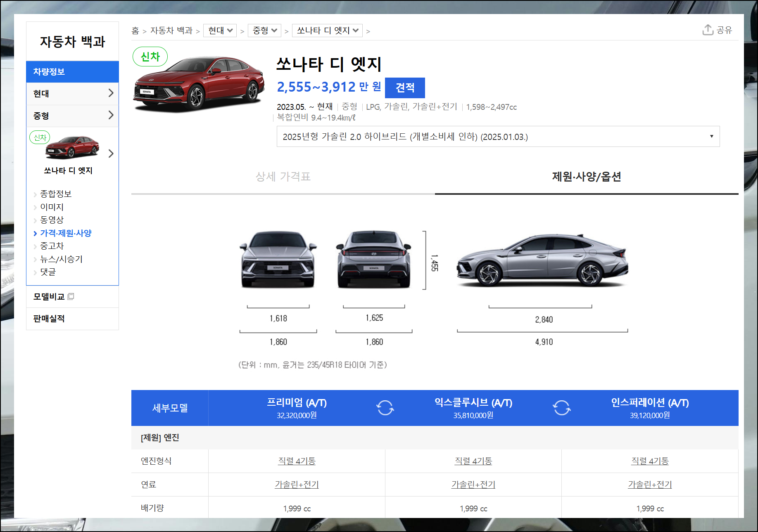Click 직렬 4기통 link in Premium column
The height and width of the screenshot is (532, 758).
(x=297, y=461)
